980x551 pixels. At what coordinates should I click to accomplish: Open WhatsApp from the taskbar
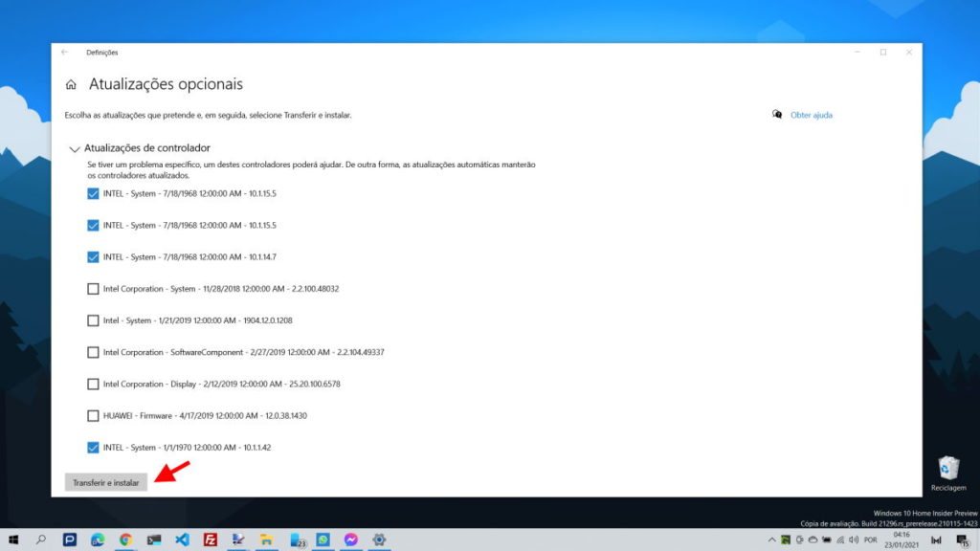[323, 540]
